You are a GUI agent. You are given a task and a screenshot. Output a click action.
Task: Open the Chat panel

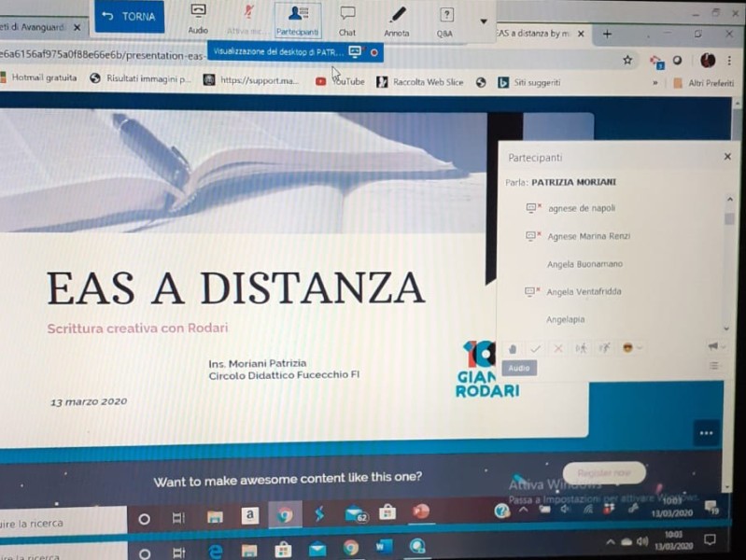347,19
